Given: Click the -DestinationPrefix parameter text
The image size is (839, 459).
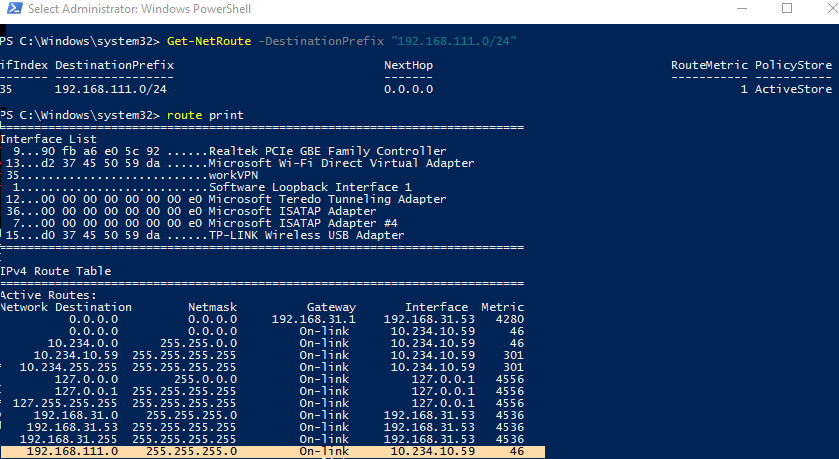Looking at the screenshot, I should pos(321,41).
